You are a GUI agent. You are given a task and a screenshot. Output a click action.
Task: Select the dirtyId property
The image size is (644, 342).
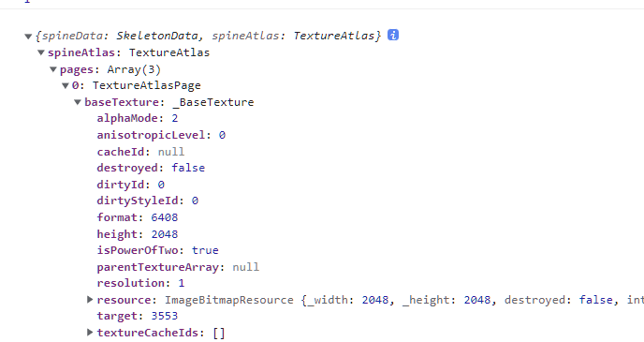131,185
